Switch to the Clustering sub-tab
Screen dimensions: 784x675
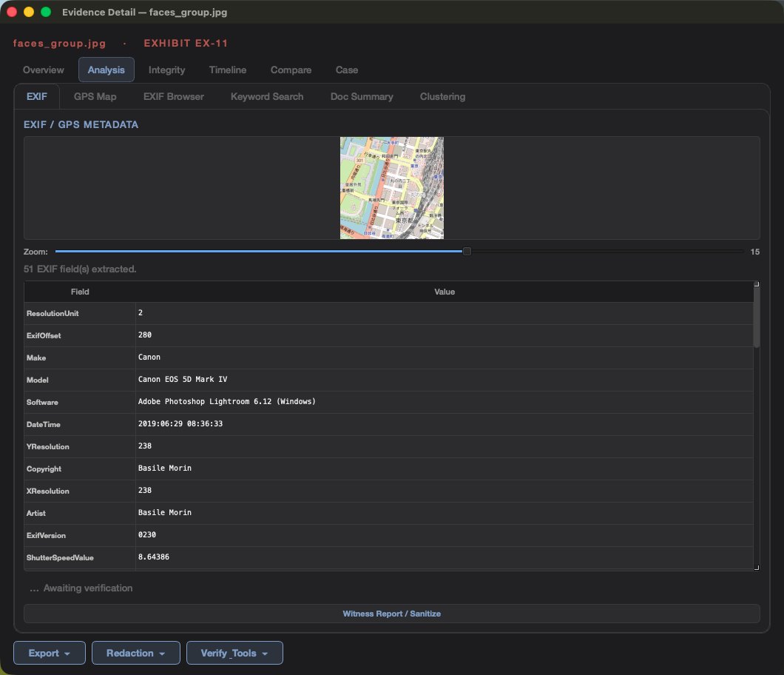[x=442, y=96]
